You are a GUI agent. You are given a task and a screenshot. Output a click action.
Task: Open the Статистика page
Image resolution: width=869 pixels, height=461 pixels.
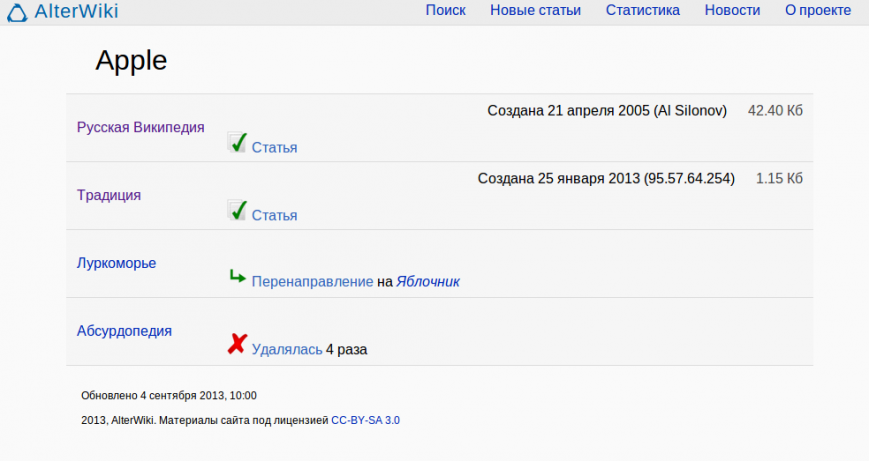(x=643, y=11)
